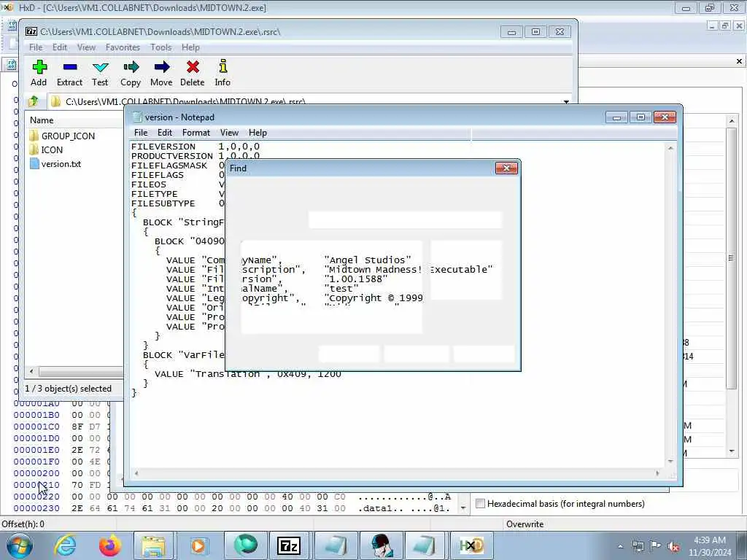This screenshot has width=747, height=560.
Task: Open Windows Media Player from taskbar
Action: (x=198, y=545)
